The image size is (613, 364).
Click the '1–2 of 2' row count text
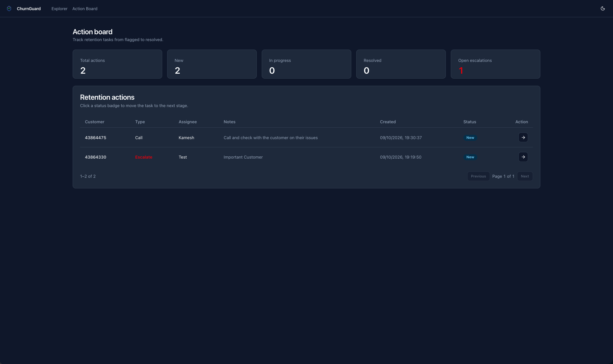[88, 176]
